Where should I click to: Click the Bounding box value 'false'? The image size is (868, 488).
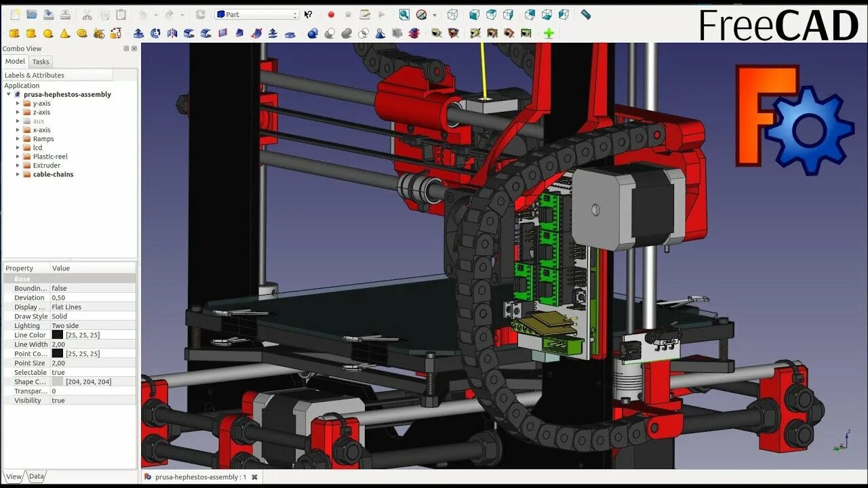click(59, 288)
